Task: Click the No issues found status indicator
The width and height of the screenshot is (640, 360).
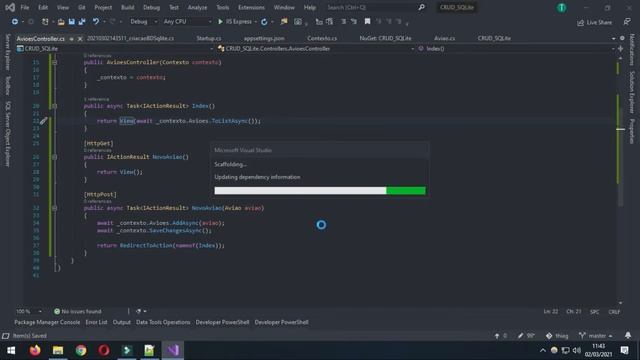Action: 78,311
